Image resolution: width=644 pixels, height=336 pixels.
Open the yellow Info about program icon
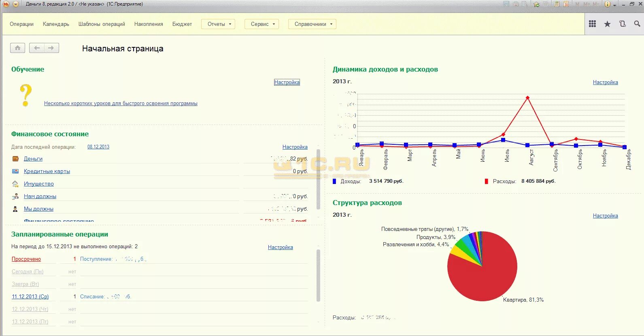pyautogui.click(x=607, y=4)
